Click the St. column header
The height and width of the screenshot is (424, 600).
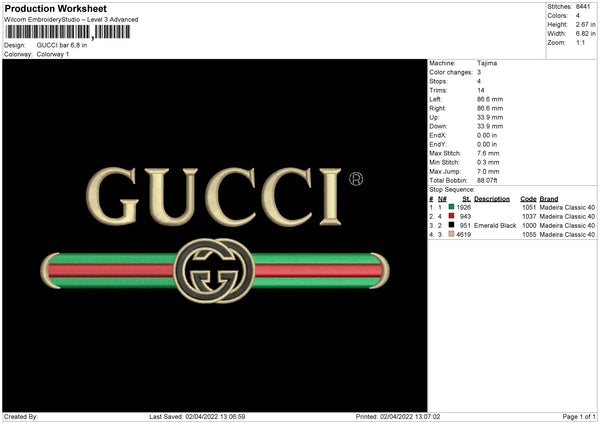coord(466,199)
